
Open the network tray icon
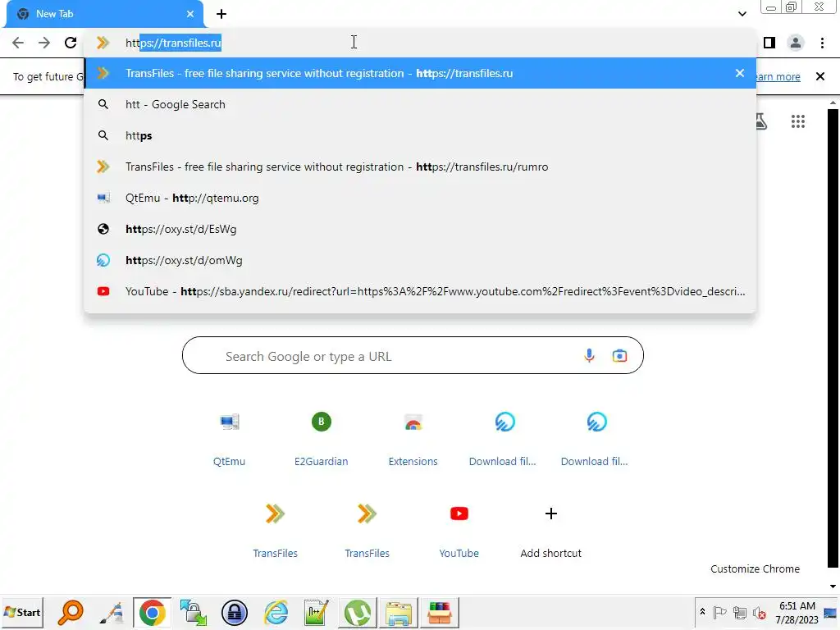(740, 612)
